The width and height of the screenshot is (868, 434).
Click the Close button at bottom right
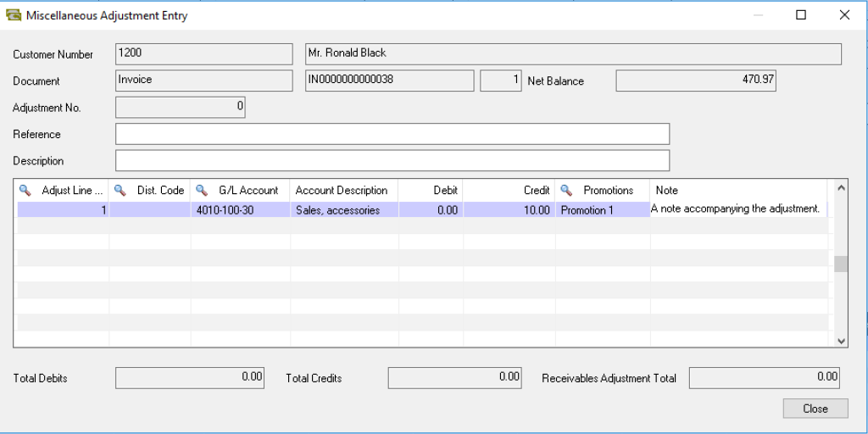coord(815,409)
